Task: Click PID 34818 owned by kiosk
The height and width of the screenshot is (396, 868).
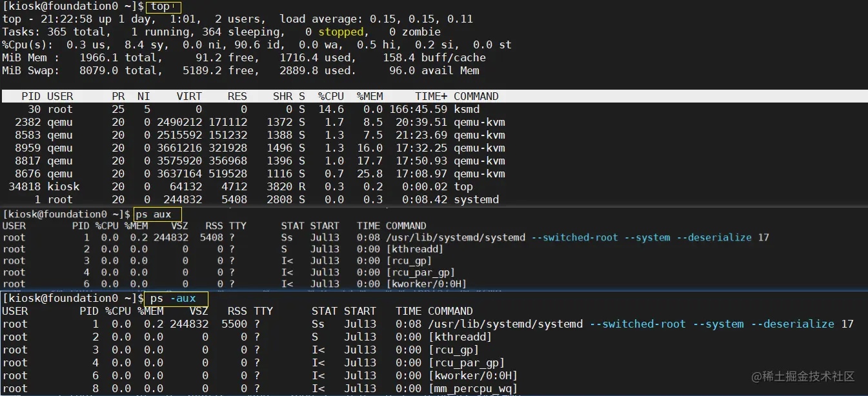Action: click(x=25, y=186)
